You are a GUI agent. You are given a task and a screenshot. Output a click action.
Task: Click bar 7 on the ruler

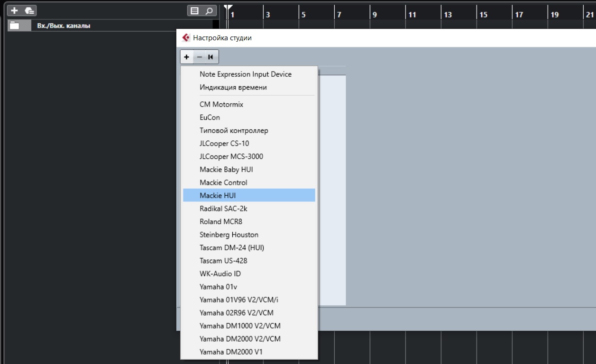click(x=339, y=15)
